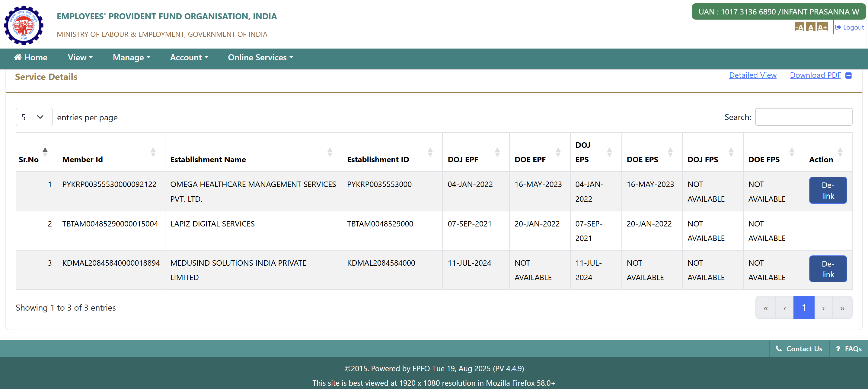The height and width of the screenshot is (389, 868).
Task: Click the normal font size A icon
Action: 811,27
